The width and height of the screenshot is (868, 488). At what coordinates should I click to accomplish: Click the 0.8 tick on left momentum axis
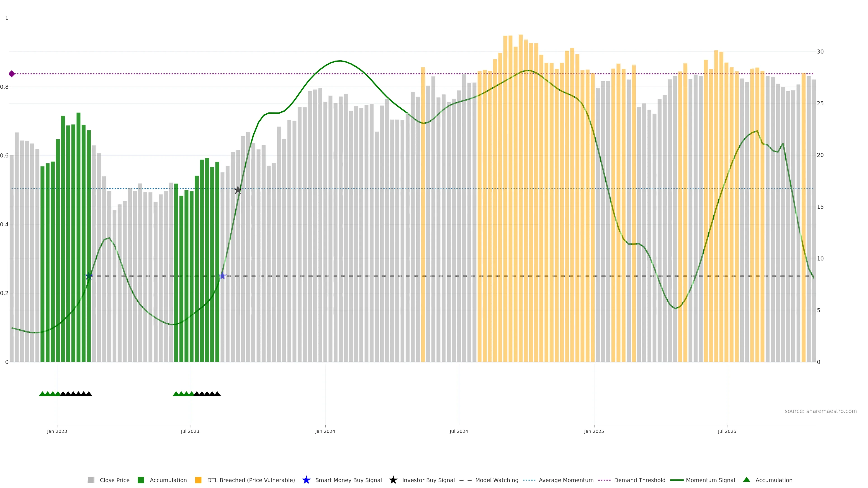pyautogui.click(x=4, y=87)
